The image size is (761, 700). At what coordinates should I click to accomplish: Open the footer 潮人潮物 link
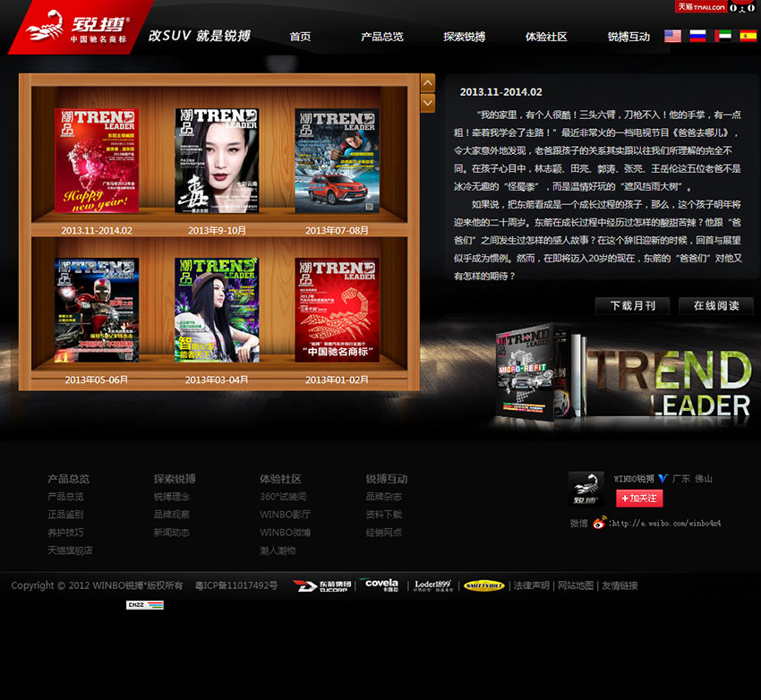[x=278, y=551]
